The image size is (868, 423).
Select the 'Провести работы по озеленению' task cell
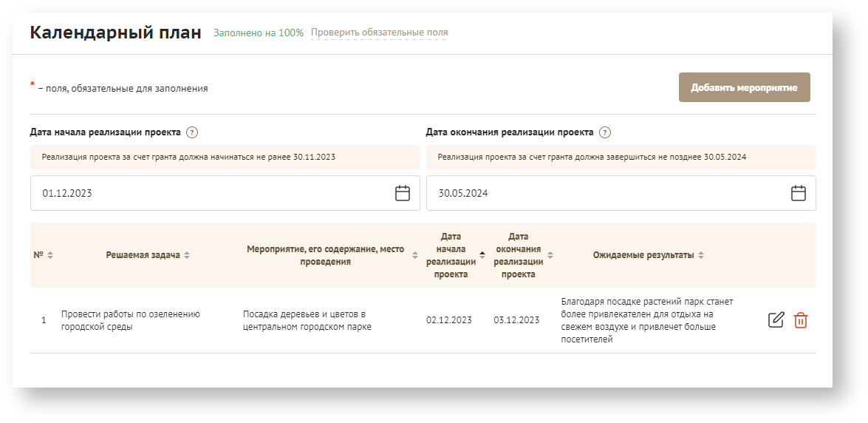pyautogui.click(x=131, y=320)
